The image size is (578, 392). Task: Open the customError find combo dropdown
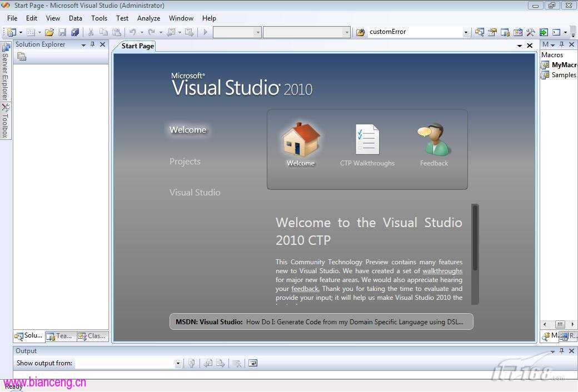click(x=466, y=32)
